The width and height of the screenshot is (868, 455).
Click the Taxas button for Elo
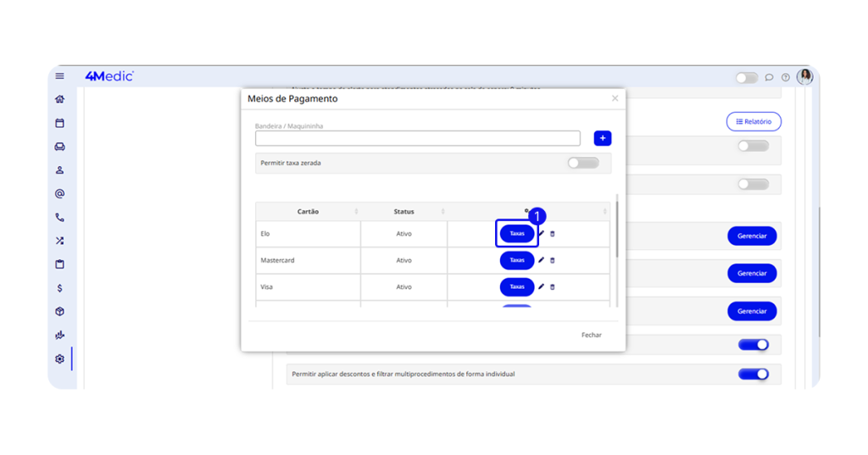click(x=517, y=234)
